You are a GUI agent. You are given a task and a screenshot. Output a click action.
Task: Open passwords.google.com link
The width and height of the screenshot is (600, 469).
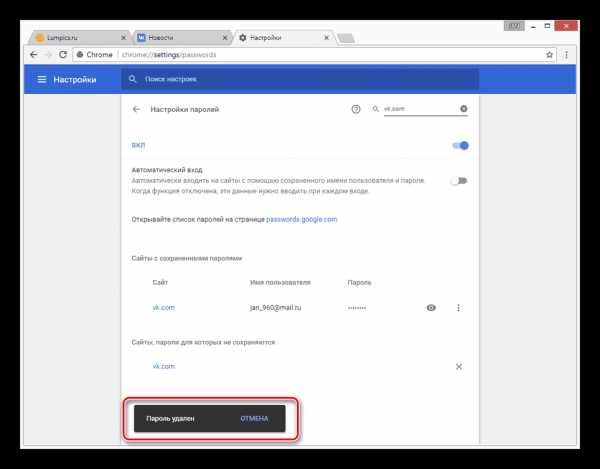[302, 219]
